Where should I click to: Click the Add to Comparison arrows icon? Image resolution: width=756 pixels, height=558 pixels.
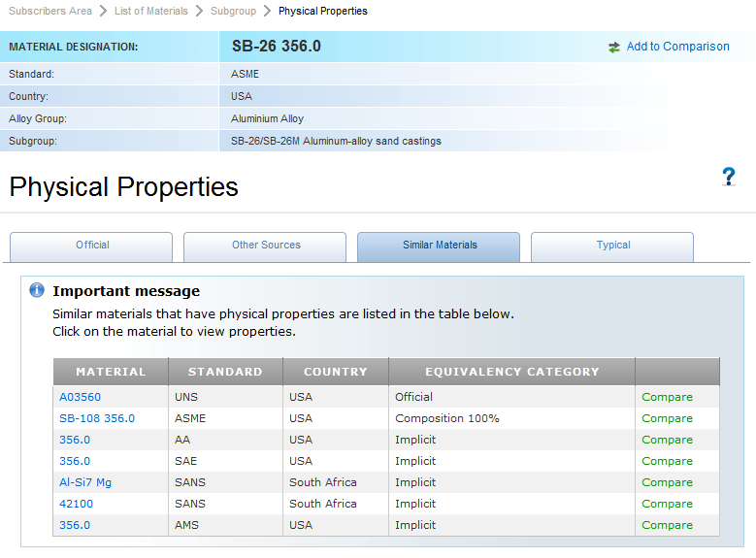[614, 47]
